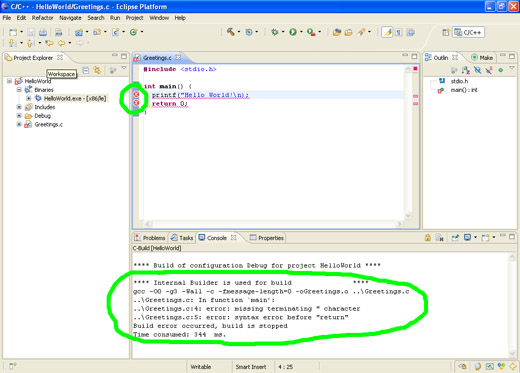The image size is (520, 373).
Task: Toggle Hide Static Members in Outline
Action: 489,70
